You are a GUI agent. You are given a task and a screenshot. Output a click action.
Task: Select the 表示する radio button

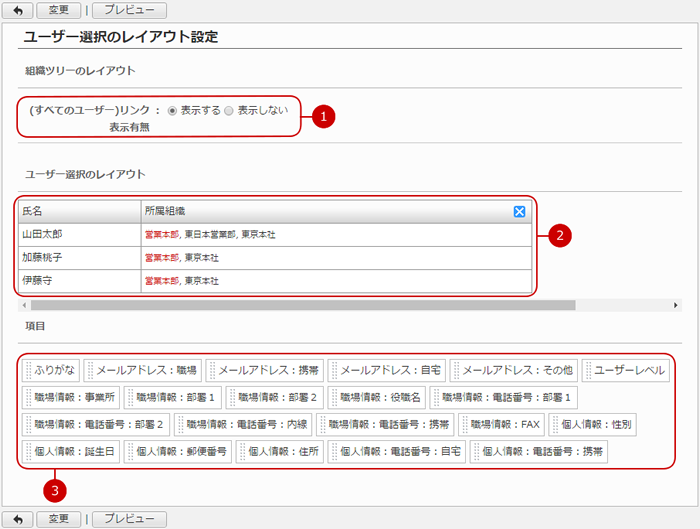click(172, 111)
